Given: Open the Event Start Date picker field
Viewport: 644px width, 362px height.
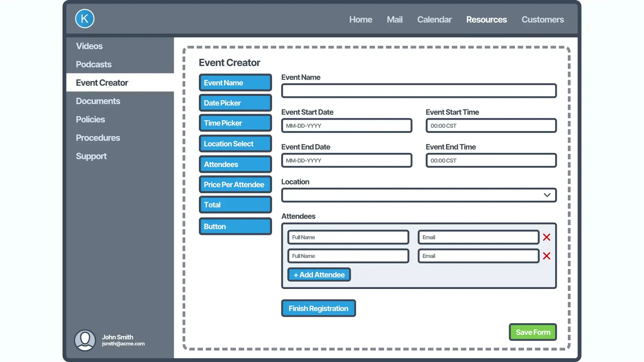Looking at the screenshot, I should (x=346, y=125).
